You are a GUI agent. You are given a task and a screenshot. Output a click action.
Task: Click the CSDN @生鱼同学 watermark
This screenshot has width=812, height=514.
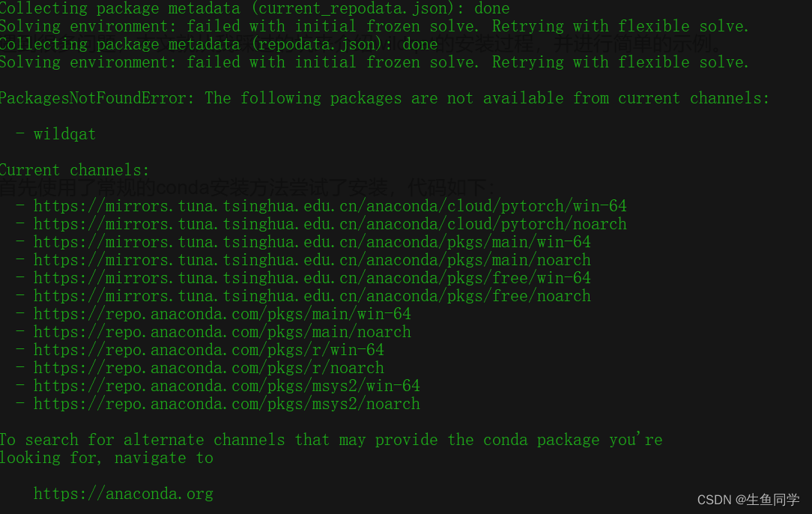[x=748, y=500]
